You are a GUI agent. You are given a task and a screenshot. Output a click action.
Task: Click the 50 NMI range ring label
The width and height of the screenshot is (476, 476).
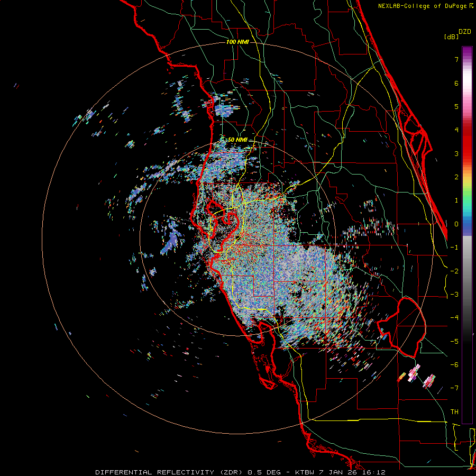[237, 140]
